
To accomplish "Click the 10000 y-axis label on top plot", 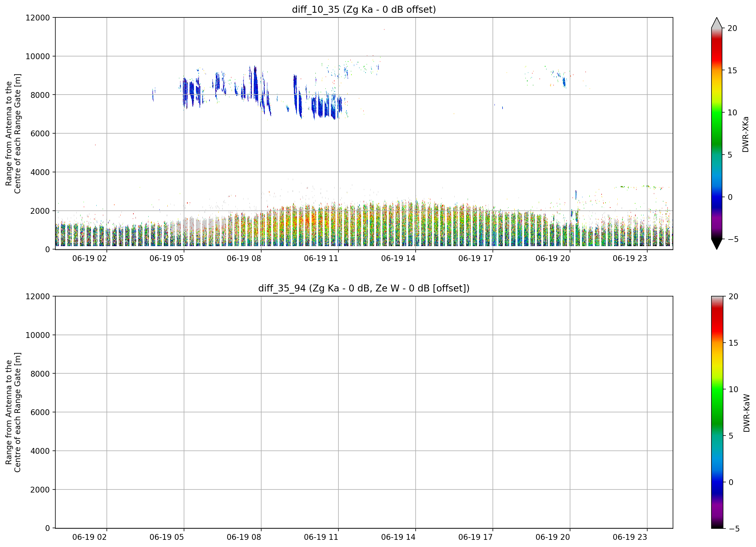I will tap(38, 56).
